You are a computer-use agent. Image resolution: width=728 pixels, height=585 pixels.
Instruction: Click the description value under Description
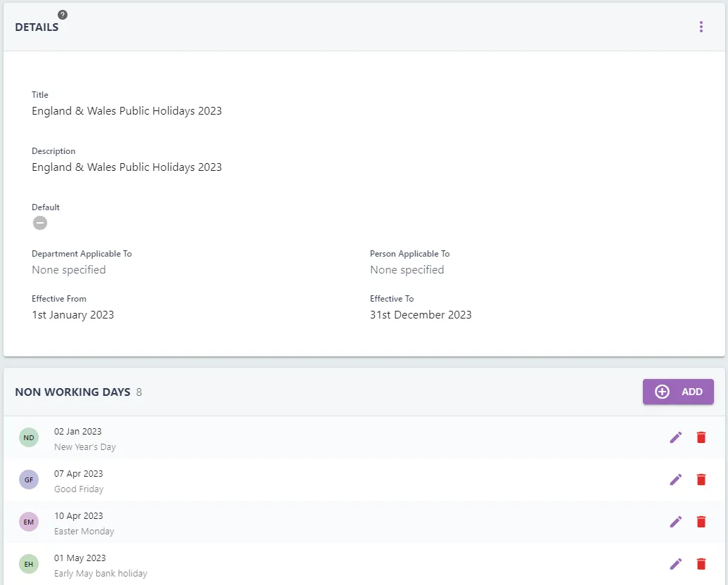tap(127, 167)
